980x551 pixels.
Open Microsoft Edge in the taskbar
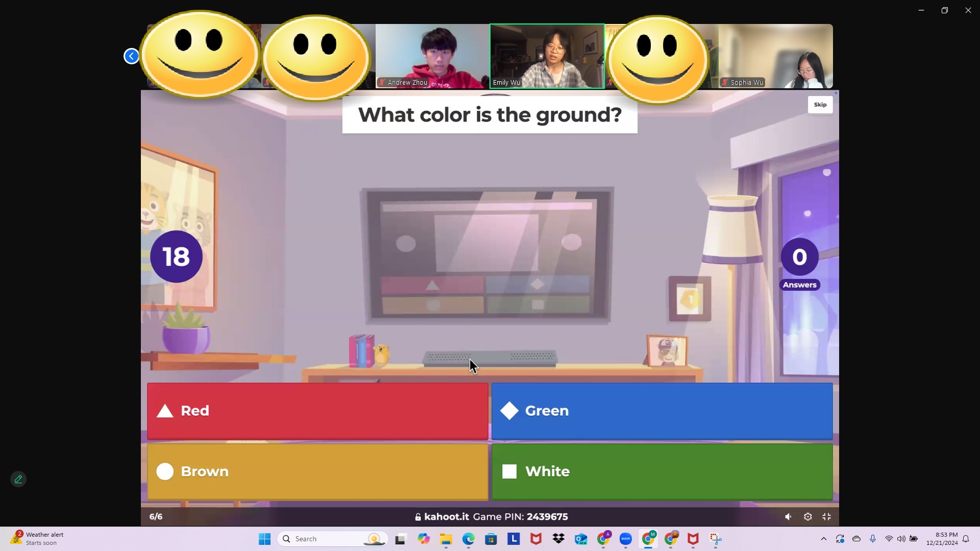(469, 539)
